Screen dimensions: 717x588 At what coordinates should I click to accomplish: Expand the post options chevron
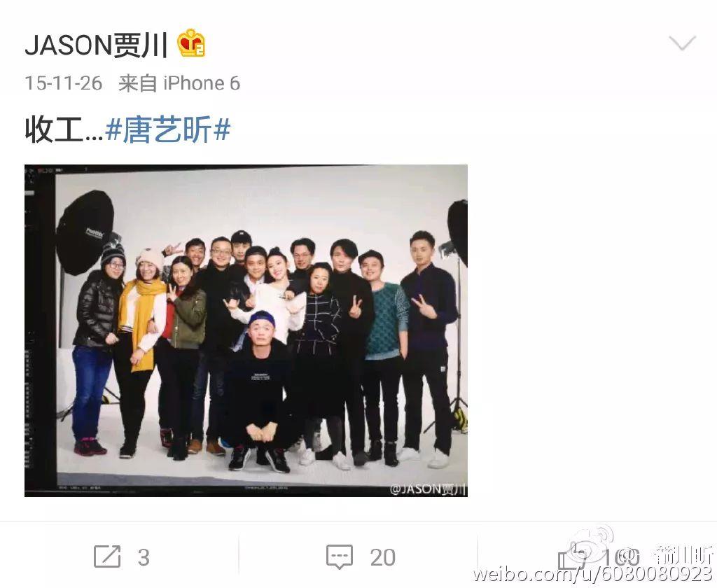682,43
